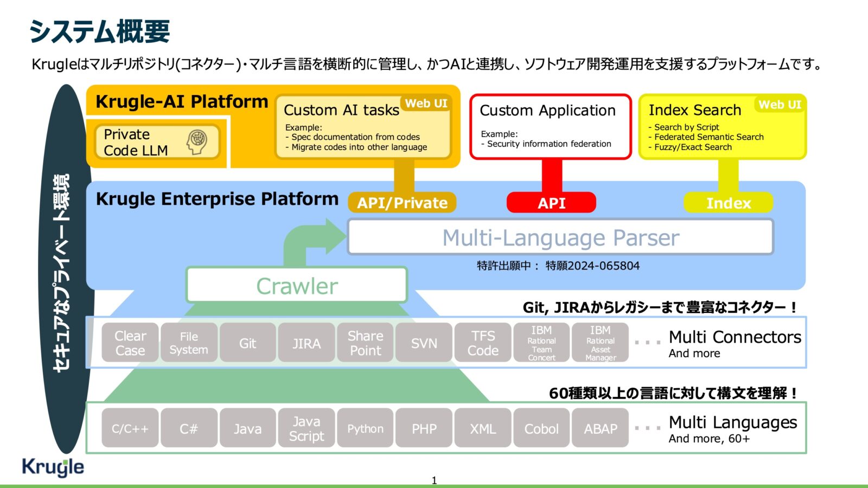Select the Private Code LLM box
The height and width of the screenshot is (488, 868).
[x=157, y=142]
